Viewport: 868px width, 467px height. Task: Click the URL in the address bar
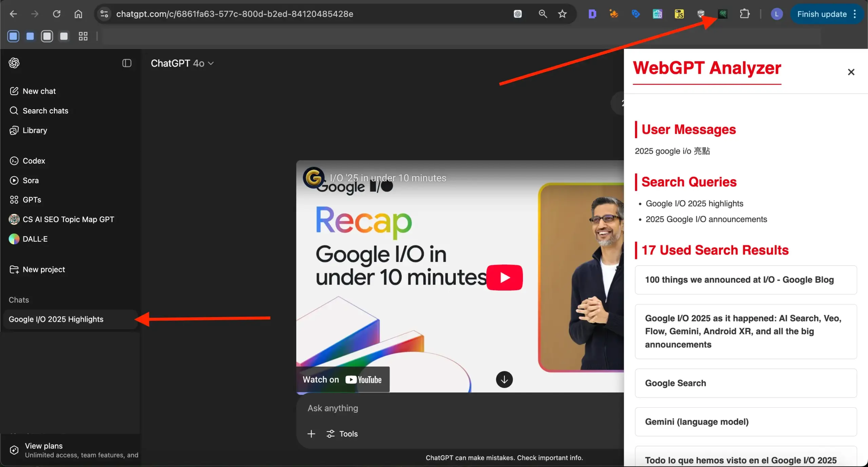click(235, 14)
